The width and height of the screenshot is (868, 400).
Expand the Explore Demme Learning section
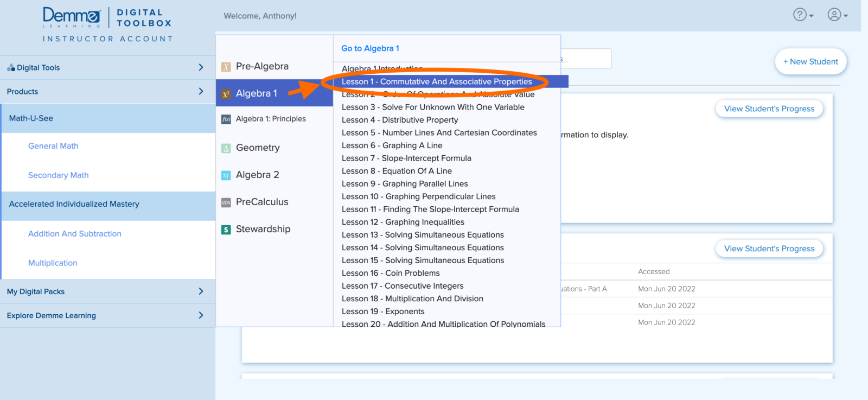[201, 315]
